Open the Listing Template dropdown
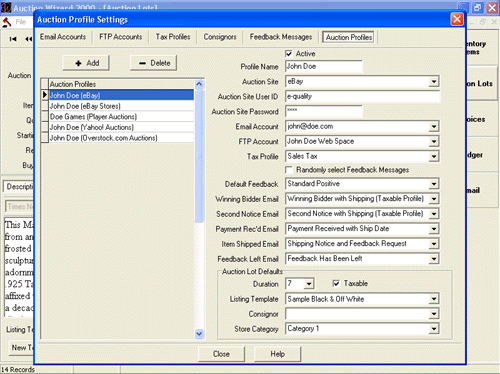This screenshot has height=374, width=500. [x=434, y=299]
